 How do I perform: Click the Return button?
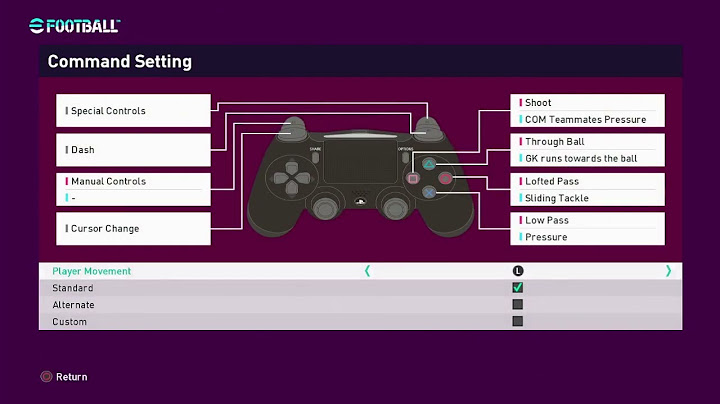coord(64,377)
